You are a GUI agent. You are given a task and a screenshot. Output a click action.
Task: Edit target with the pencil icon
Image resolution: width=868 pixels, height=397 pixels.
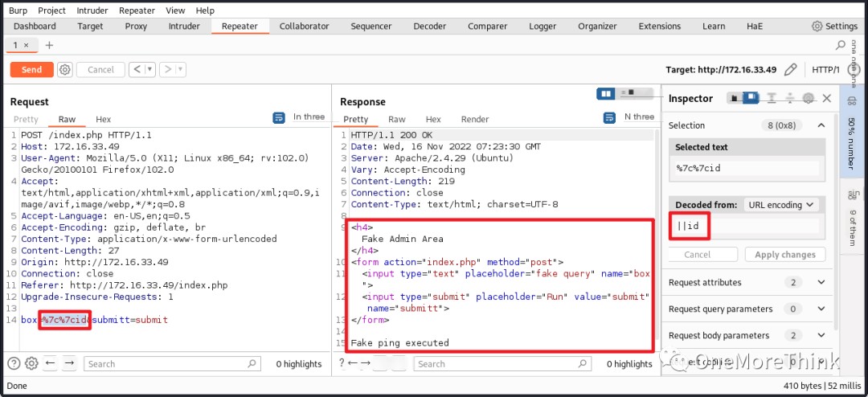pyautogui.click(x=791, y=69)
